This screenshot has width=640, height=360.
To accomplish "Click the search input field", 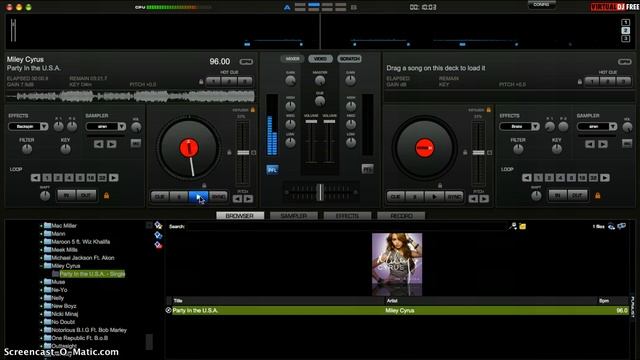I will [347, 227].
